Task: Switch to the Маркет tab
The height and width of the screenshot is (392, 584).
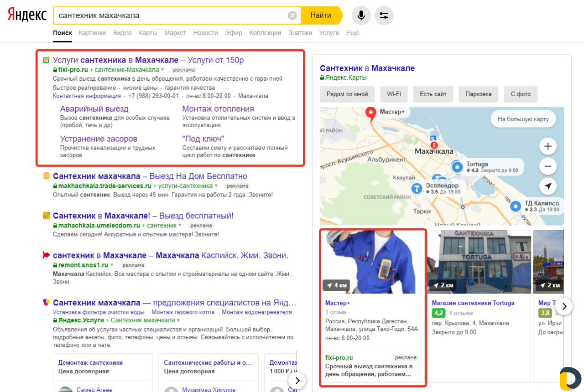Action: (175, 33)
